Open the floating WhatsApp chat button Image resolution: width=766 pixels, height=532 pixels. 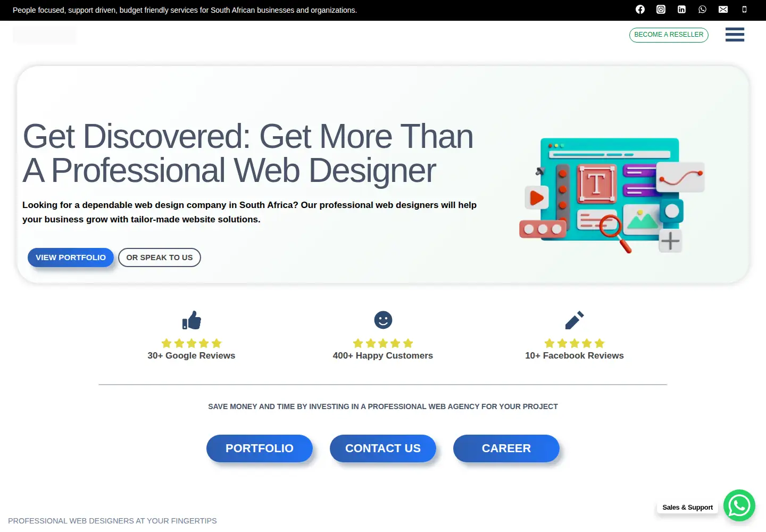coord(739,505)
